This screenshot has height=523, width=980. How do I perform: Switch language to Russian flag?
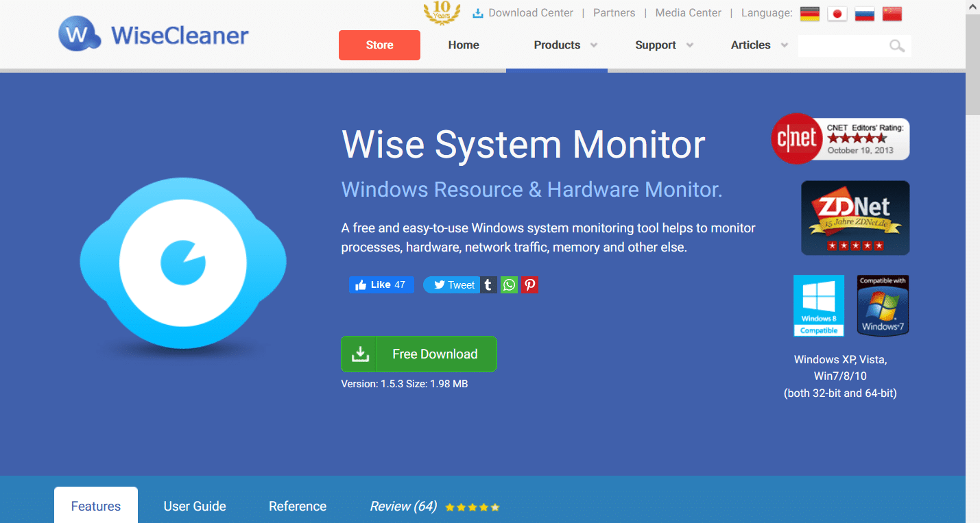point(865,14)
